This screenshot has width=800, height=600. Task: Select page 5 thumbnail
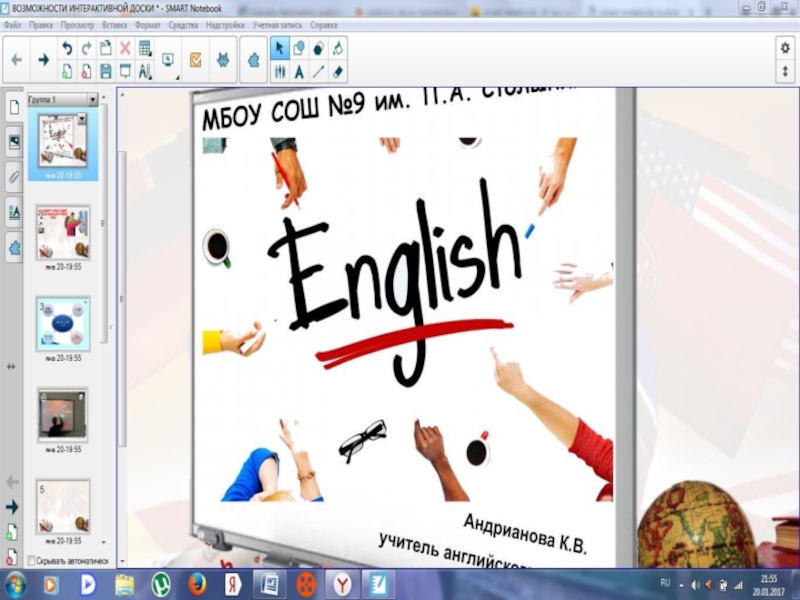click(x=63, y=506)
